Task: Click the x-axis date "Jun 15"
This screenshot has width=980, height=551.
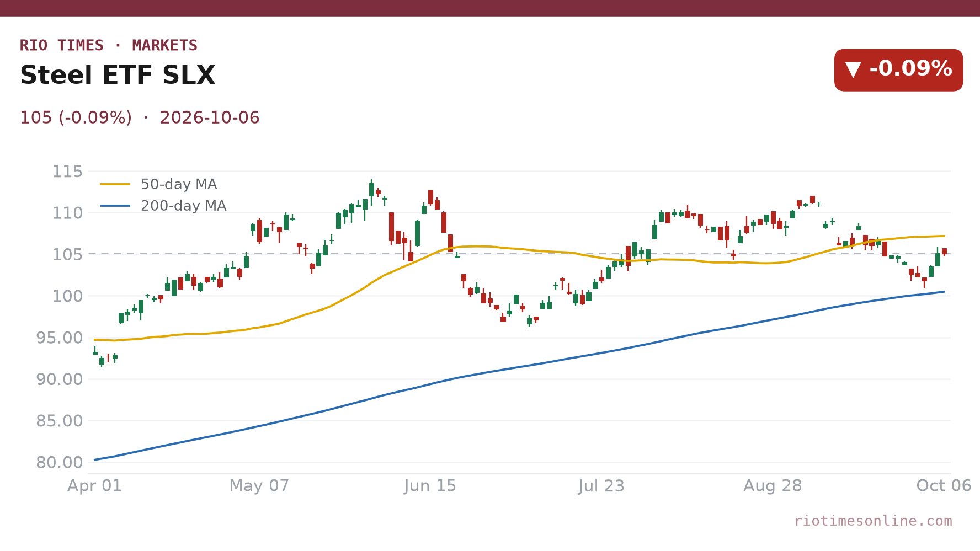Action: (430, 486)
